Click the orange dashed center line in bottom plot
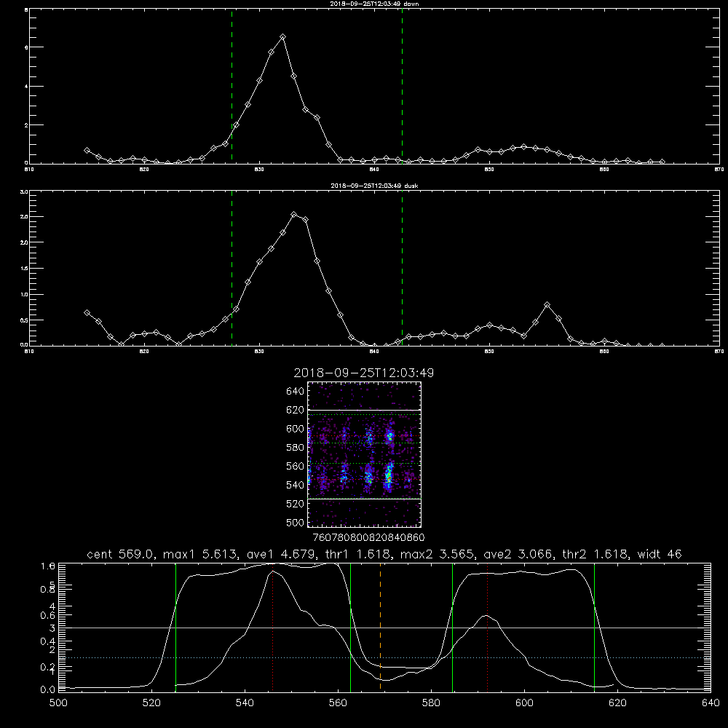This screenshot has height=728, width=728. point(380,627)
